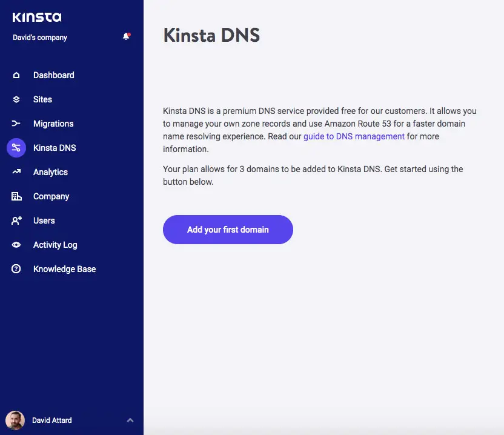Click the David's company name
Screen dimensions: 504x435
(x=40, y=38)
